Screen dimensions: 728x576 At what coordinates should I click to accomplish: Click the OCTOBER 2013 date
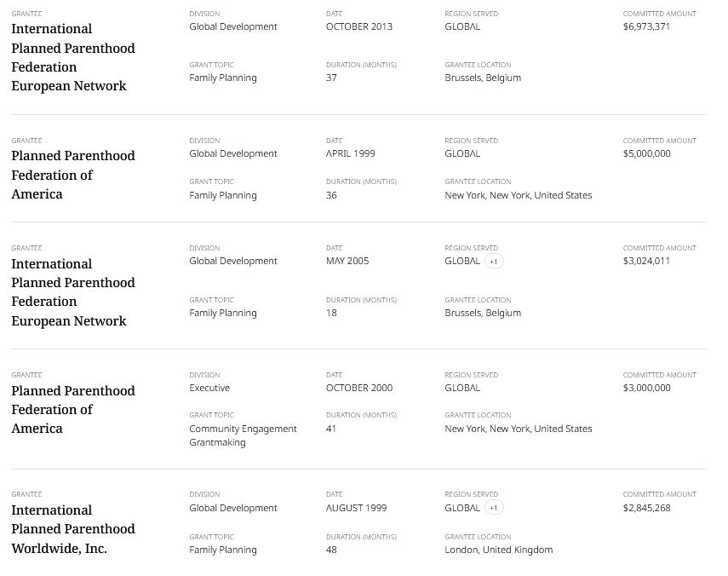[359, 26]
